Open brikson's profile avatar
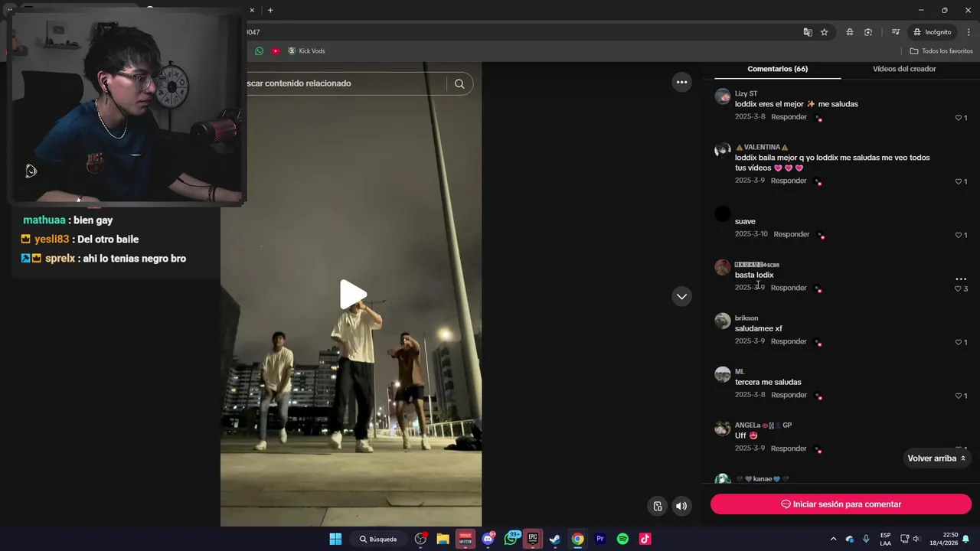 [x=722, y=321]
